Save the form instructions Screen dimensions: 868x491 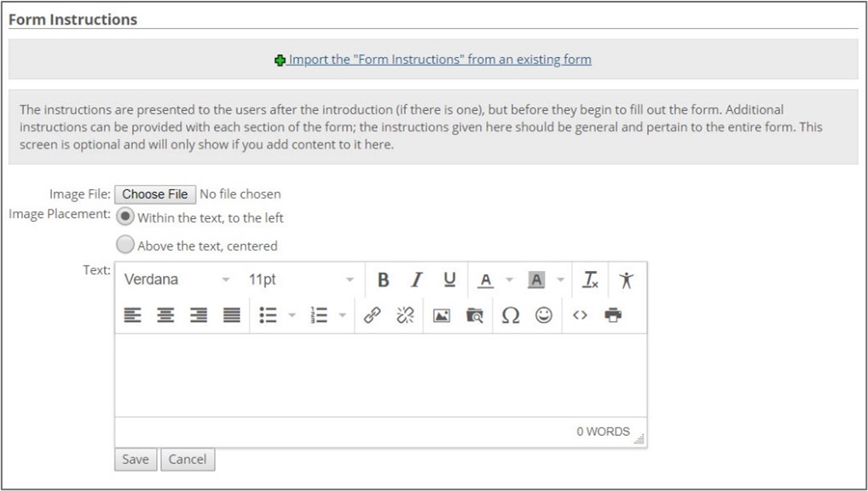[134, 459]
